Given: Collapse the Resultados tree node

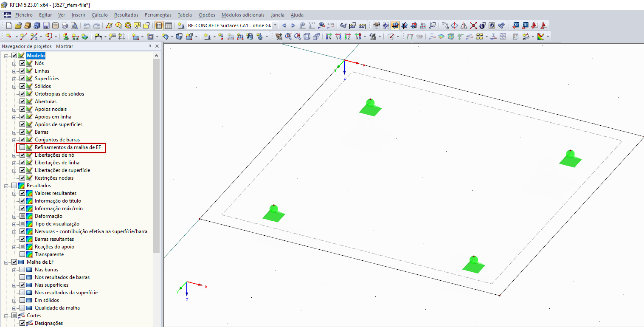Looking at the screenshot, I should point(6,186).
